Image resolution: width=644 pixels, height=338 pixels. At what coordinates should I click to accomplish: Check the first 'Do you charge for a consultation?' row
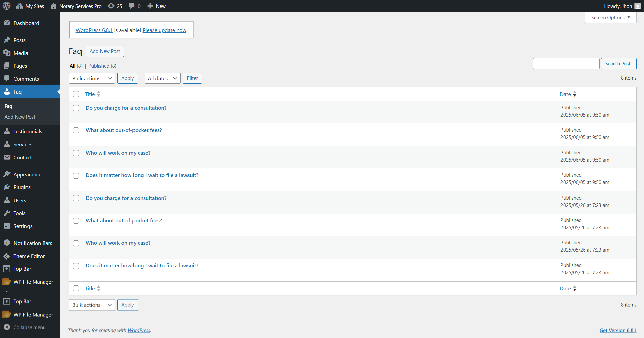76,108
